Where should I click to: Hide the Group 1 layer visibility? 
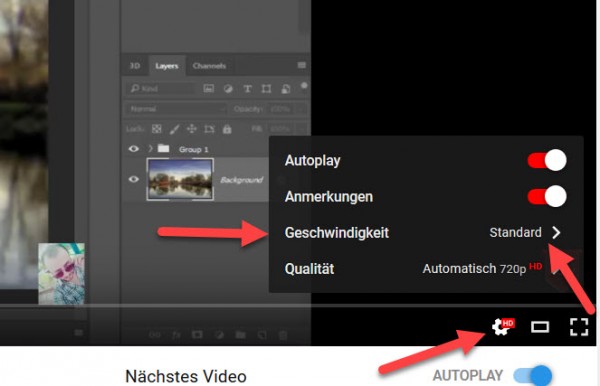(134, 149)
